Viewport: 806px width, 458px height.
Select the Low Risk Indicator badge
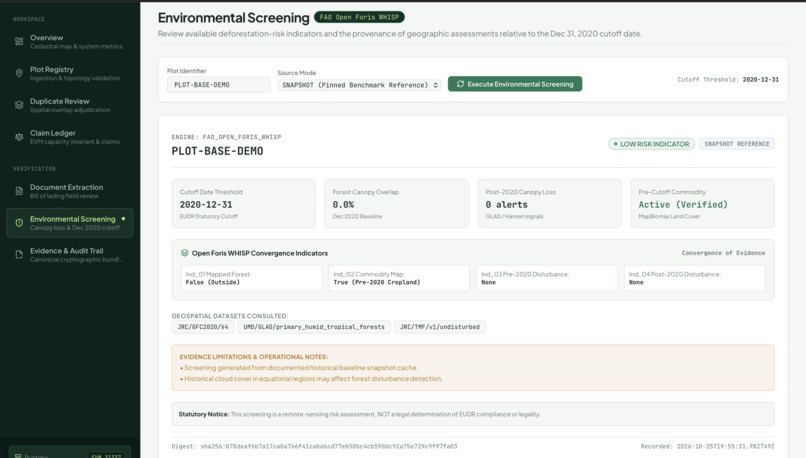click(x=651, y=144)
